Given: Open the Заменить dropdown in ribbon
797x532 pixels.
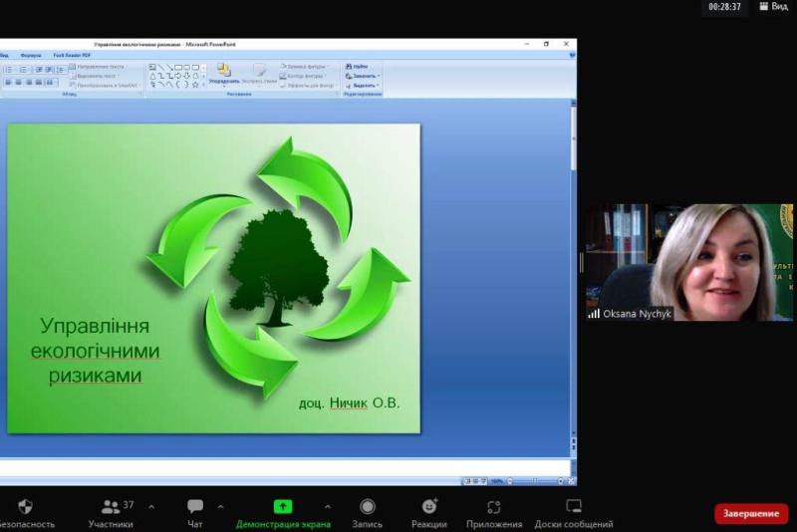Looking at the screenshot, I should [x=362, y=76].
